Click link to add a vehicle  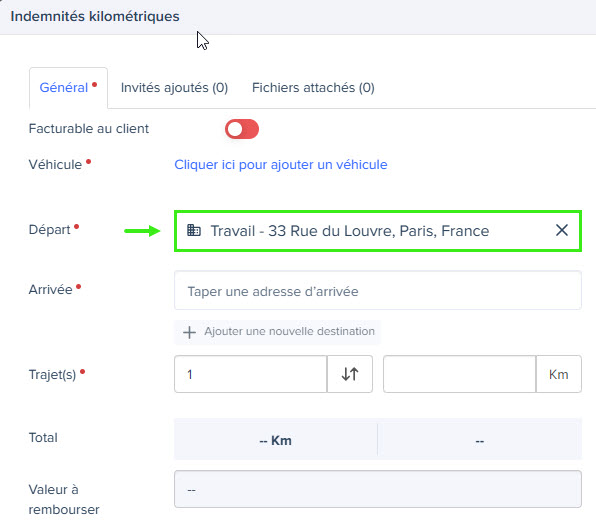281,165
